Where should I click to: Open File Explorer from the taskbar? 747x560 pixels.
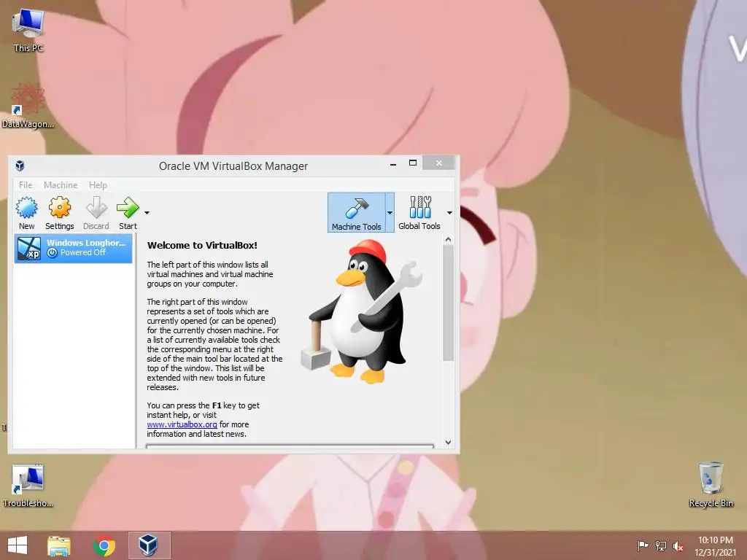point(59,545)
